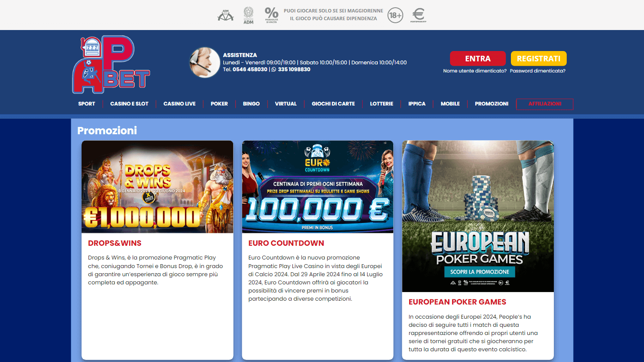644x362 pixels.
Task: Click the REGISTRATI button
Action: [539, 58]
